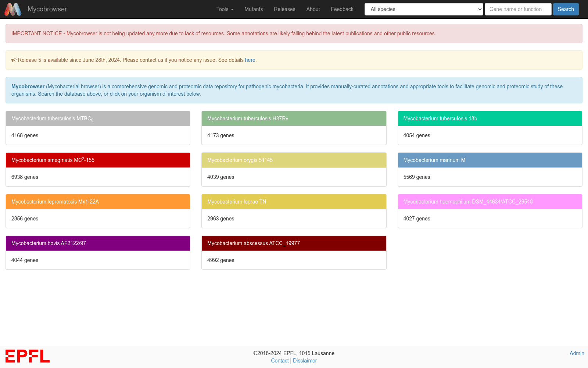Click '4044 genes' text
588x368 pixels.
(25, 260)
